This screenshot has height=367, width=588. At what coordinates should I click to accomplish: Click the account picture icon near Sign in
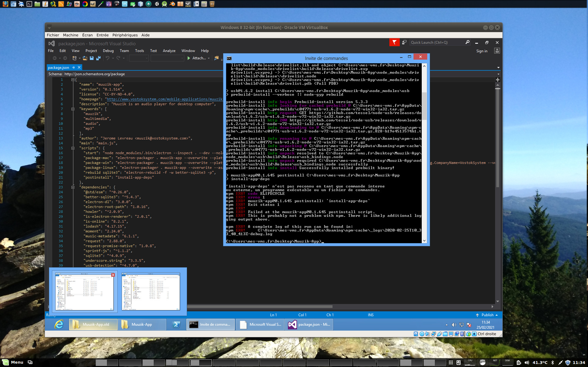(x=497, y=51)
